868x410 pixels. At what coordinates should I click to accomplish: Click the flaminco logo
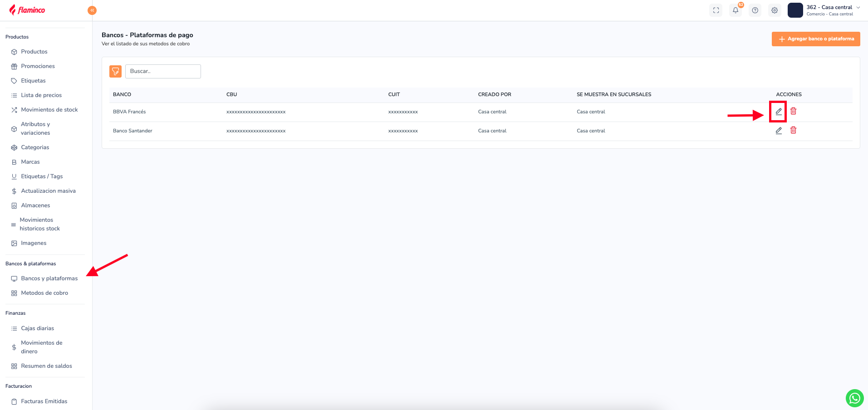click(x=27, y=10)
